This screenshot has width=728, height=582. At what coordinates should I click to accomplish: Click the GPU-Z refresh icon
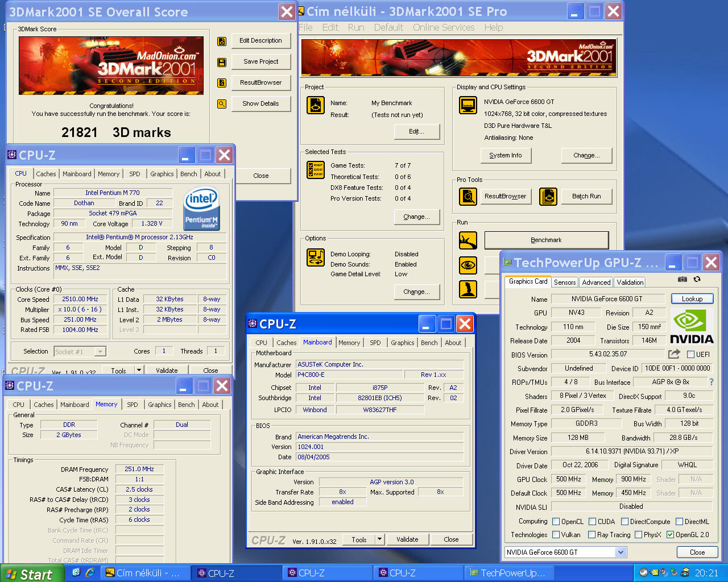tap(697, 279)
